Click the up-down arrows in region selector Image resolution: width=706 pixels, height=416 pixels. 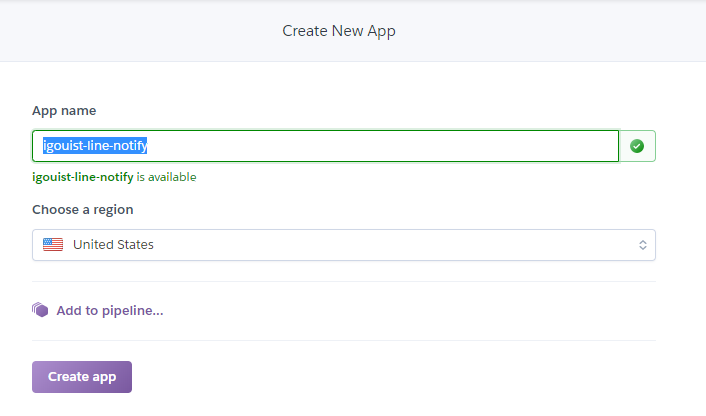(x=643, y=245)
